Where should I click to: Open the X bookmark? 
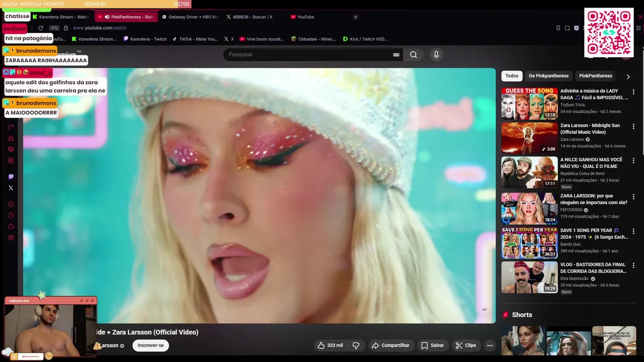point(229,39)
